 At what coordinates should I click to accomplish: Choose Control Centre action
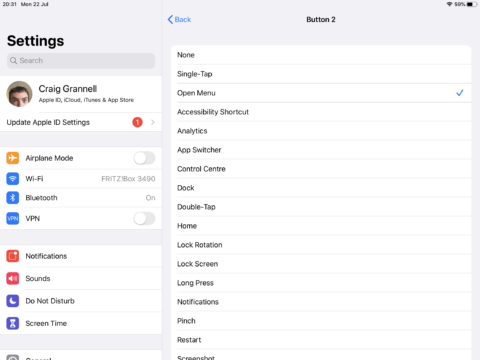pyautogui.click(x=321, y=169)
